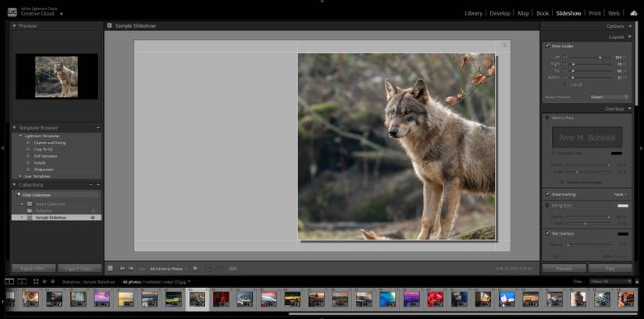644x319 pixels.
Task: Open the Map module
Action: click(x=523, y=13)
